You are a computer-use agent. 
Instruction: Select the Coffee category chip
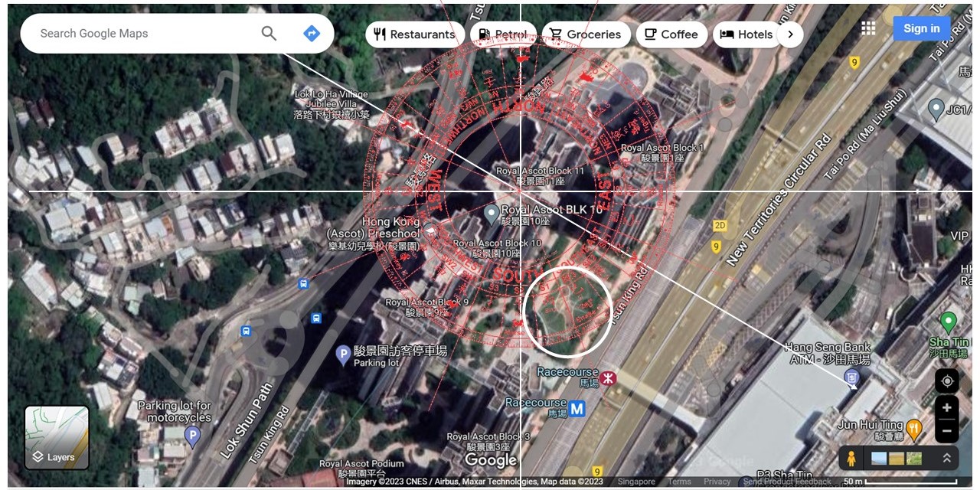[671, 34]
